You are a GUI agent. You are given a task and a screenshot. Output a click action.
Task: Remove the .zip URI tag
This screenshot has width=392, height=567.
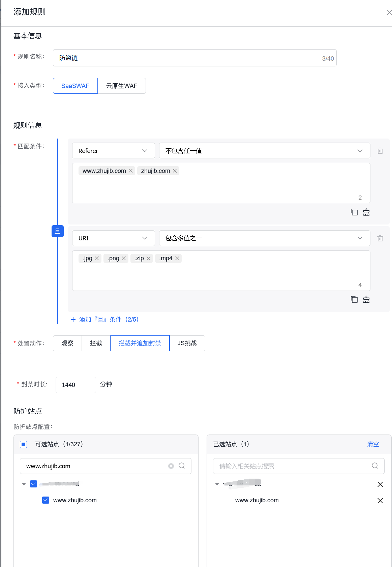click(x=149, y=258)
